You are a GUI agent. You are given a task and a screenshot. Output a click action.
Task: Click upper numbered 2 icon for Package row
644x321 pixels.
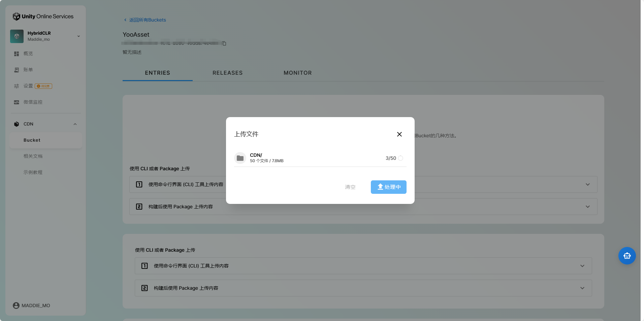click(x=139, y=207)
